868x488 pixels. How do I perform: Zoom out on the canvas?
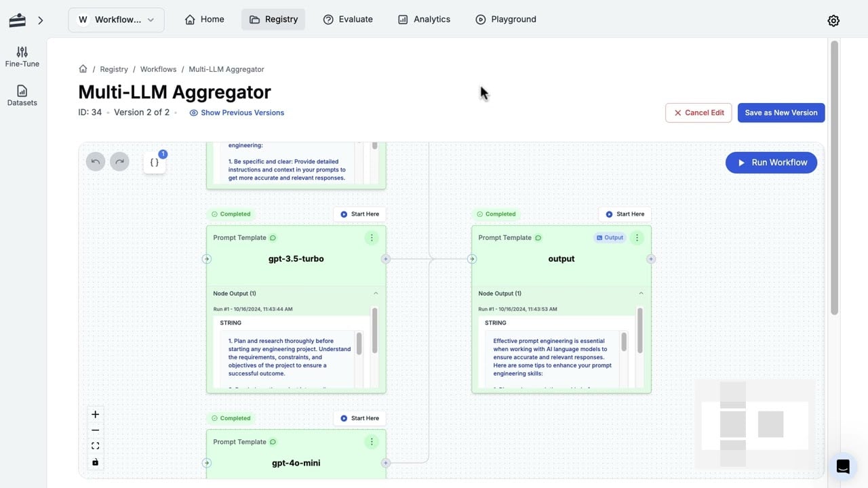95,430
